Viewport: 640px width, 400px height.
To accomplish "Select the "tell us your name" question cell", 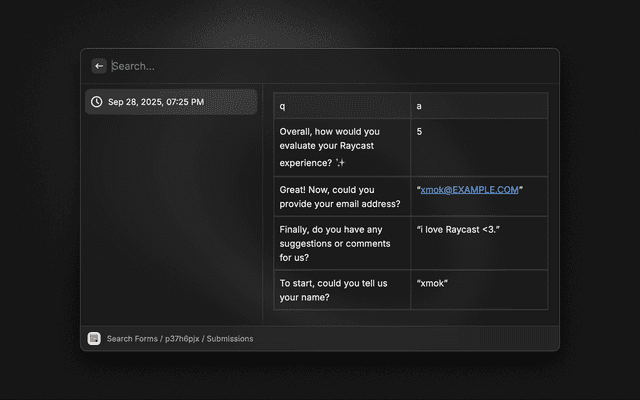I will click(x=341, y=290).
